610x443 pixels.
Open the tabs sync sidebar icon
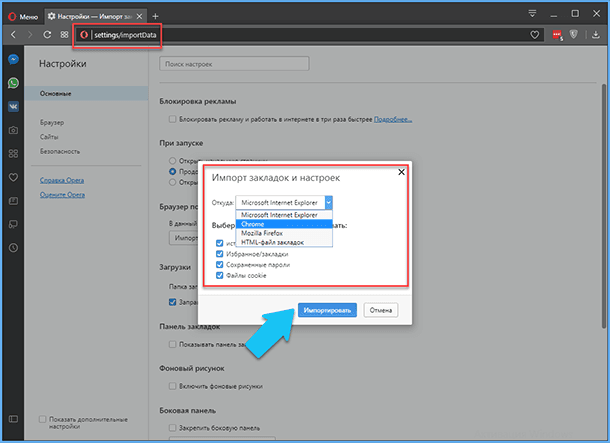point(13,224)
